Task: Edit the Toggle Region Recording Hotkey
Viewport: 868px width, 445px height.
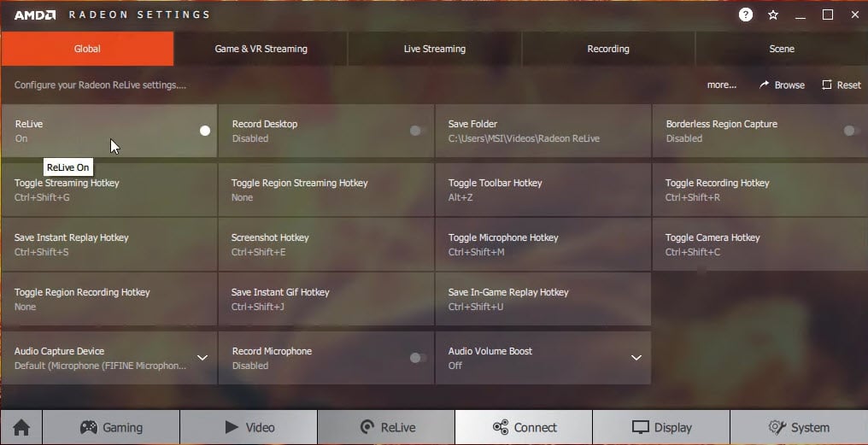Action: pos(109,299)
